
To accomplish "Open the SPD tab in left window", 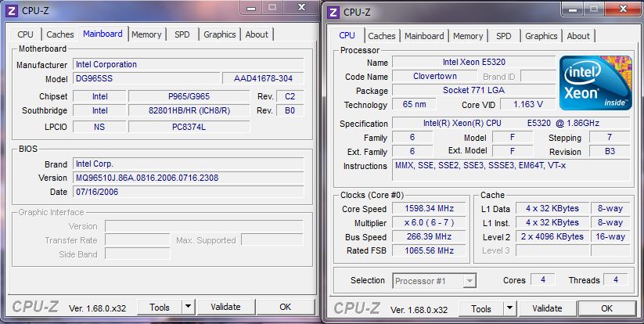I will (x=182, y=34).
